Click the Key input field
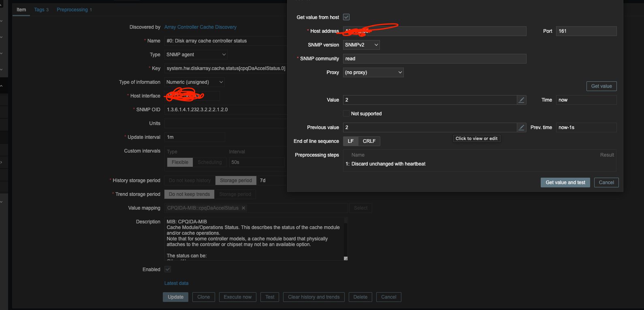The height and width of the screenshot is (310, 644). (226, 68)
